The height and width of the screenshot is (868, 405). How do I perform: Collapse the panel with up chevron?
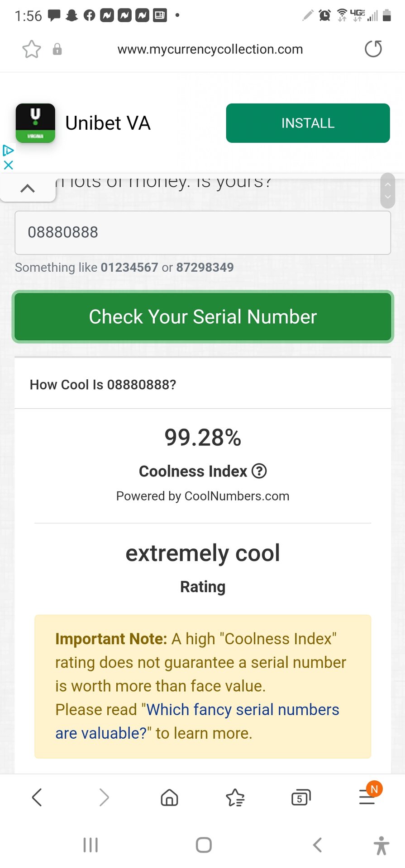click(28, 189)
